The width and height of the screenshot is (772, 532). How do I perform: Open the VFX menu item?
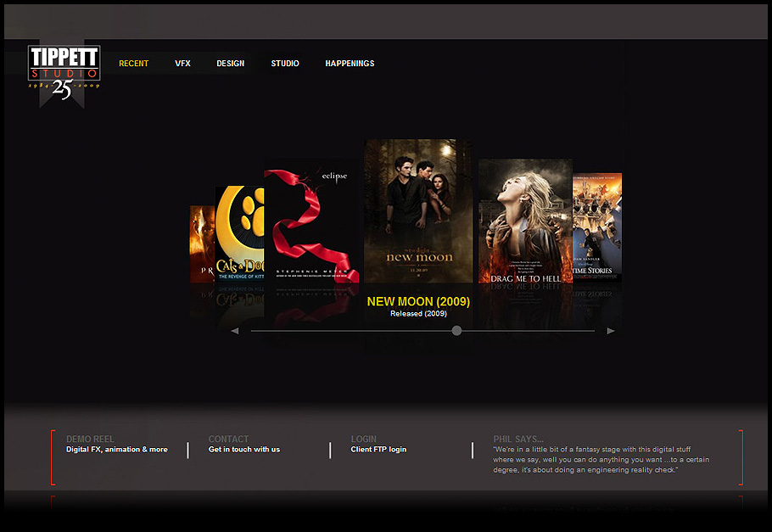[x=182, y=64]
